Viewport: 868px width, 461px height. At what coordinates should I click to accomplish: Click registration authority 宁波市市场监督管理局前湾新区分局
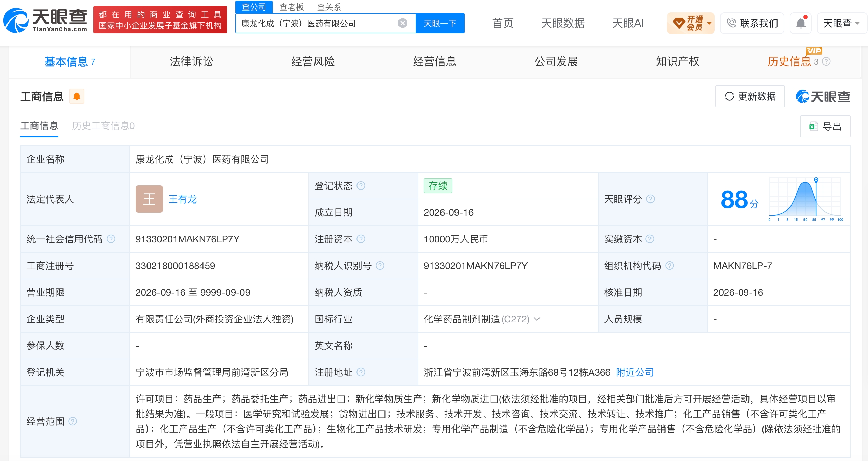(x=212, y=372)
